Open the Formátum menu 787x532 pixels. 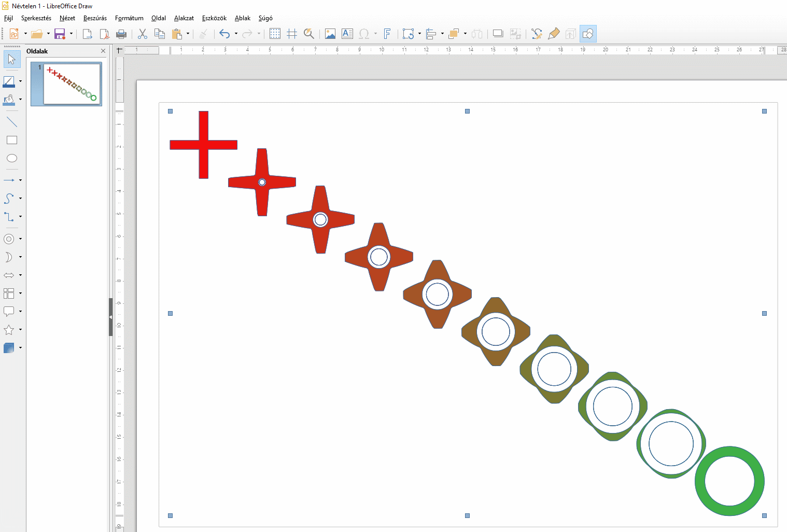point(129,18)
